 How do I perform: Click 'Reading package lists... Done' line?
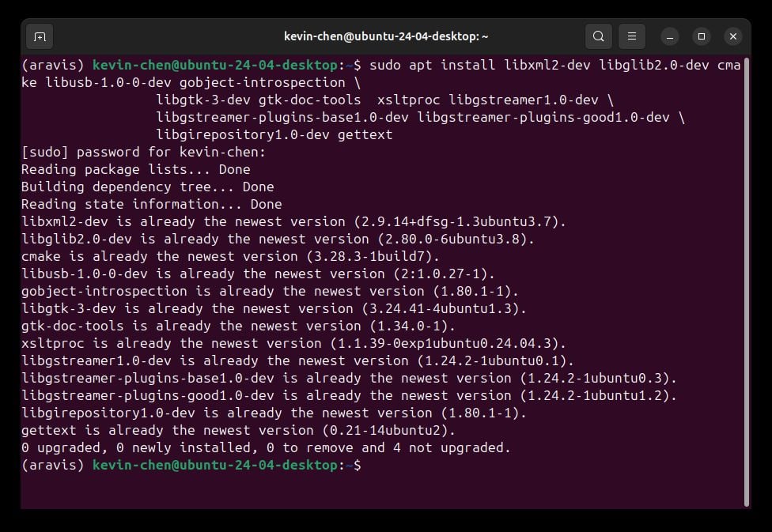[135, 169]
